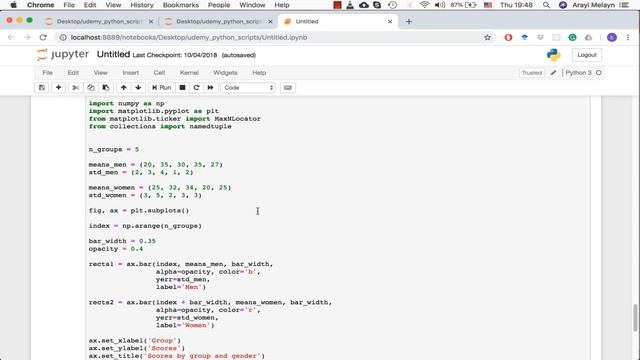Paste cells below icon
This screenshot has height=360, width=640.
coord(106,88)
